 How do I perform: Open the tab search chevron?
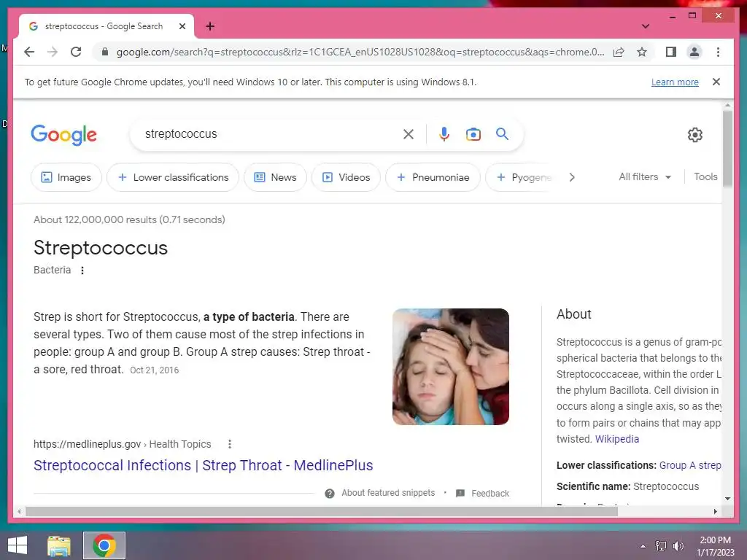(x=646, y=26)
